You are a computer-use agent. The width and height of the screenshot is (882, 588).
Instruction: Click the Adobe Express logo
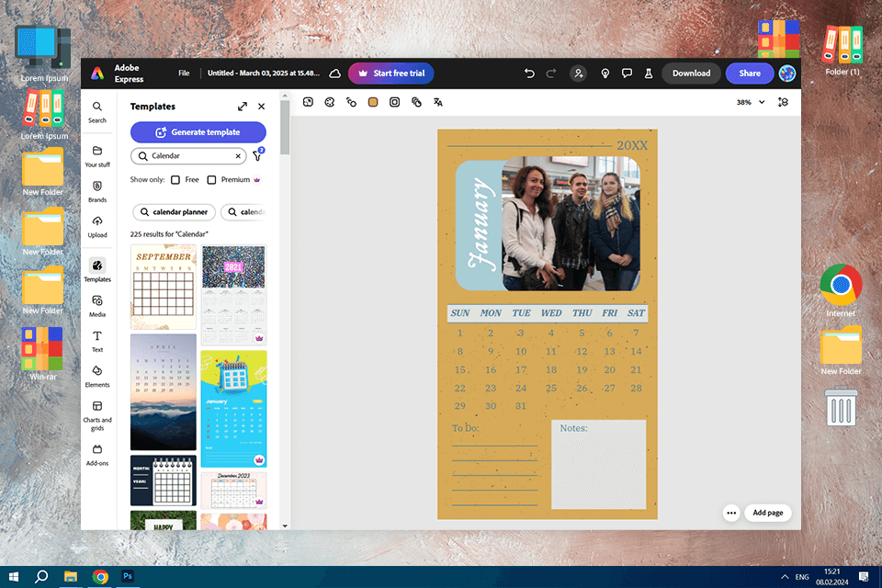point(98,73)
